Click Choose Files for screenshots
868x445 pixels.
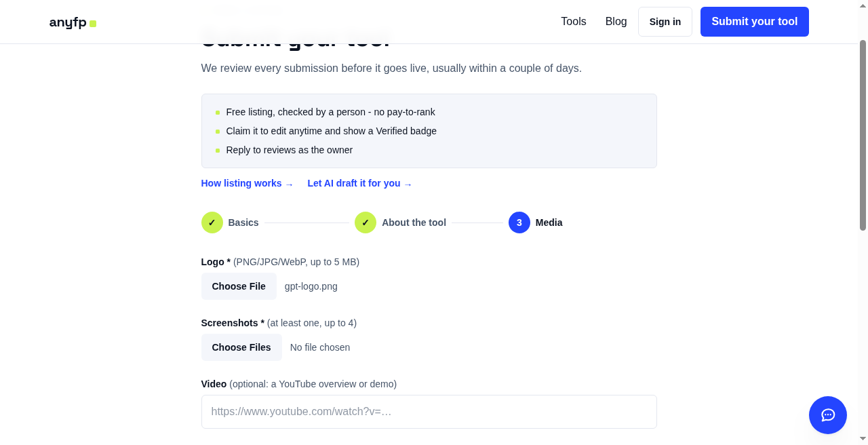(241, 347)
